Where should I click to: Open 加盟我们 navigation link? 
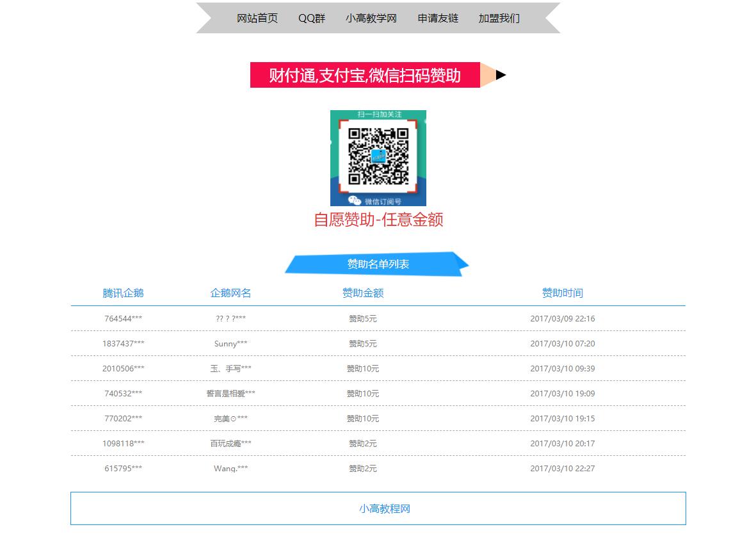point(499,19)
